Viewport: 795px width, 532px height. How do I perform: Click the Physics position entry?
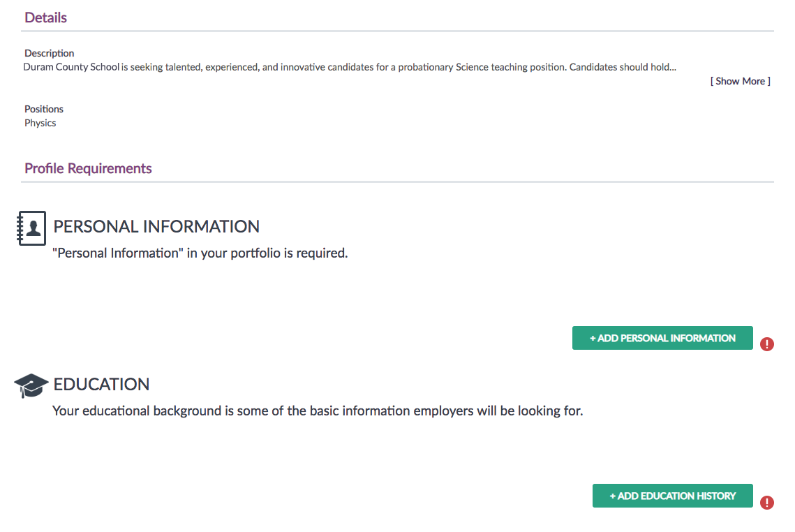[40, 124]
